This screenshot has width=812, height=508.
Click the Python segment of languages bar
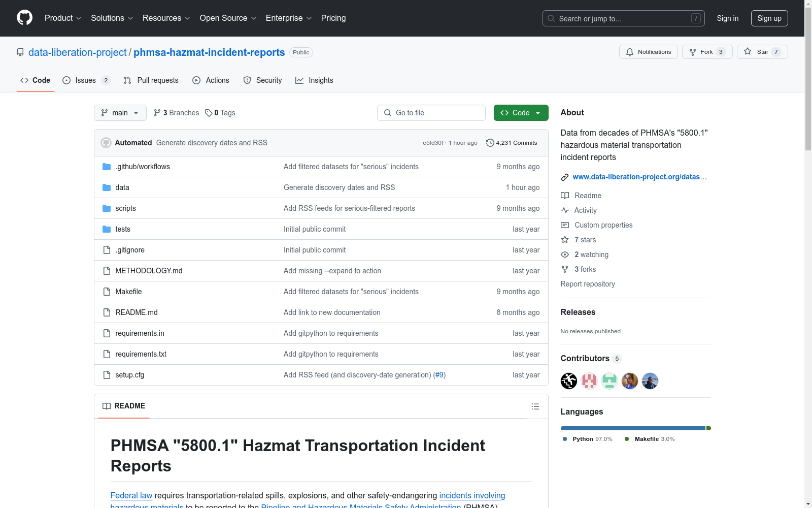633,428
